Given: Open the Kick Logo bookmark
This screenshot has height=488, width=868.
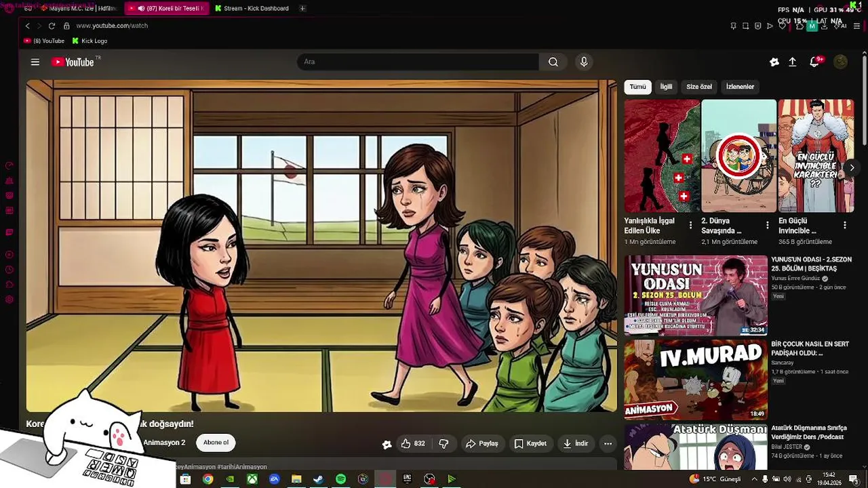Looking at the screenshot, I should 90,41.
